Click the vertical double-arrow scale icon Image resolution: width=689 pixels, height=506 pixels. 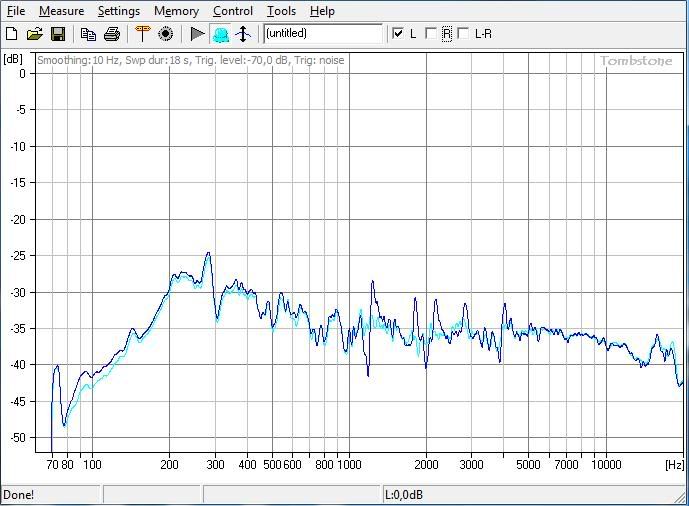(x=242, y=34)
